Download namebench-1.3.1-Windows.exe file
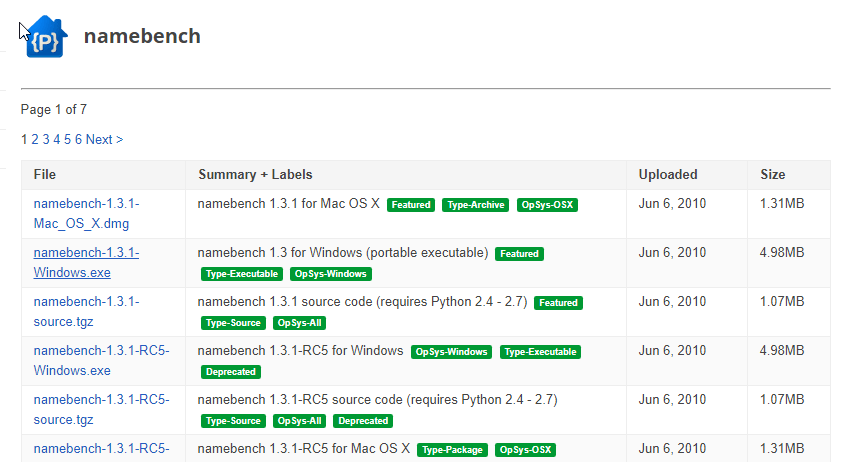This screenshot has height=462, width=866. pyautogui.click(x=86, y=262)
